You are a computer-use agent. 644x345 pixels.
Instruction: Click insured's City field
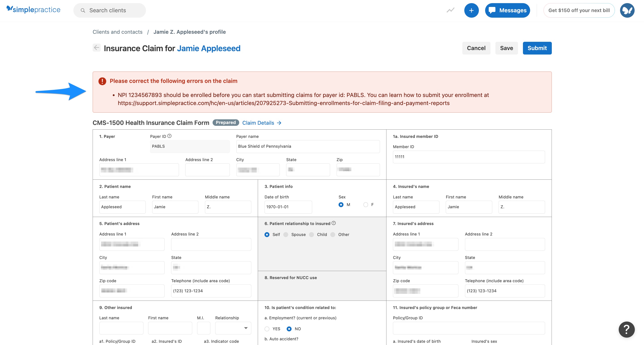tap(426, 268)
